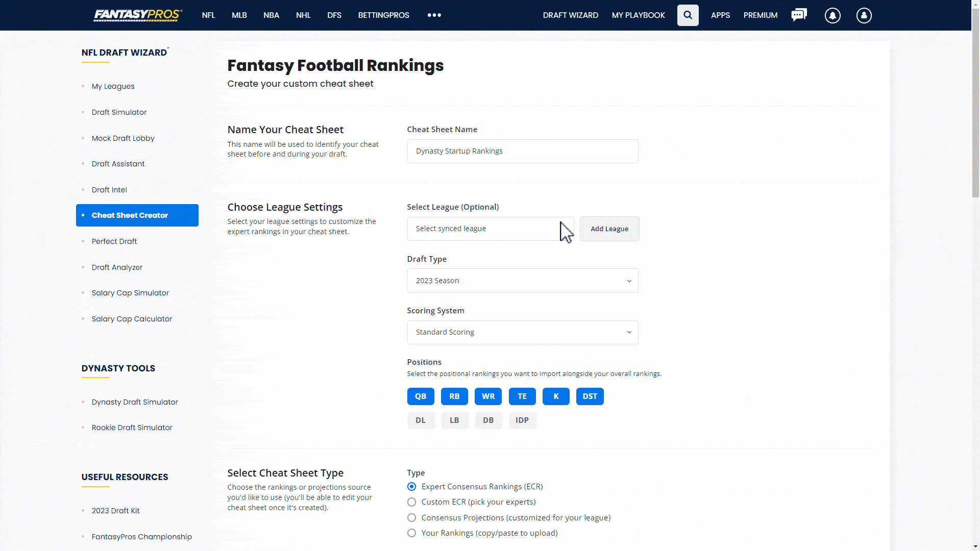
Task: Expand the Draft Type dropdown
Action: (522, 281)
